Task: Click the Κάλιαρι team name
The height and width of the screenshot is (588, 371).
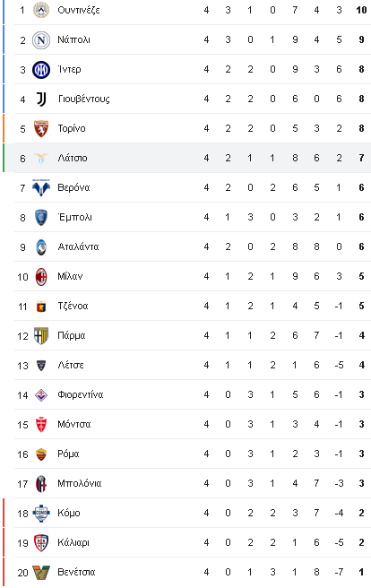Action: [x=73, y=542]
